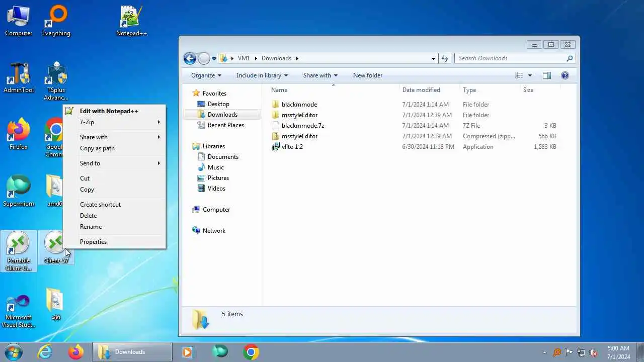Choose Create shortcut in context menu
Viewport: 644px width, 362px height.
pyautogui.click(x=115, y=205)
